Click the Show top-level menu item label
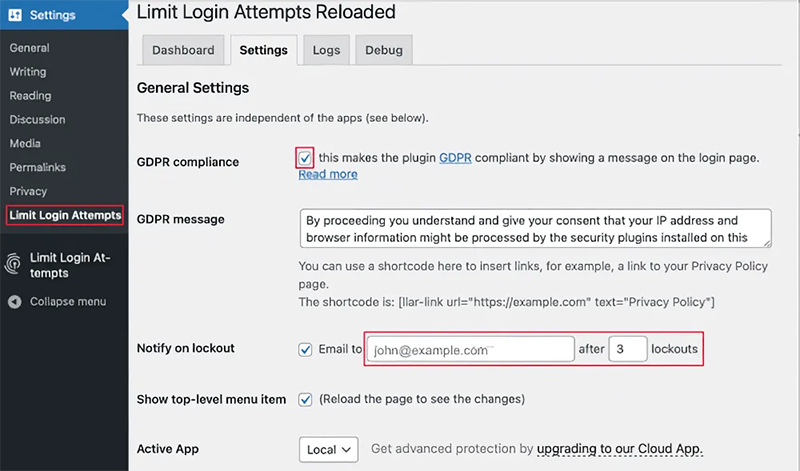This screenshot has height=471, width=800. point(211,399)
